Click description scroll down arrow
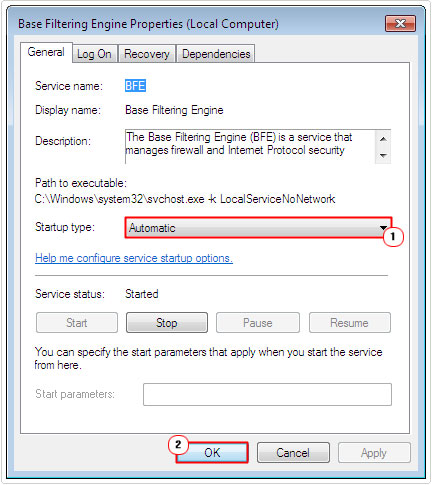This screenshot has height=485, width=432. 383,155
